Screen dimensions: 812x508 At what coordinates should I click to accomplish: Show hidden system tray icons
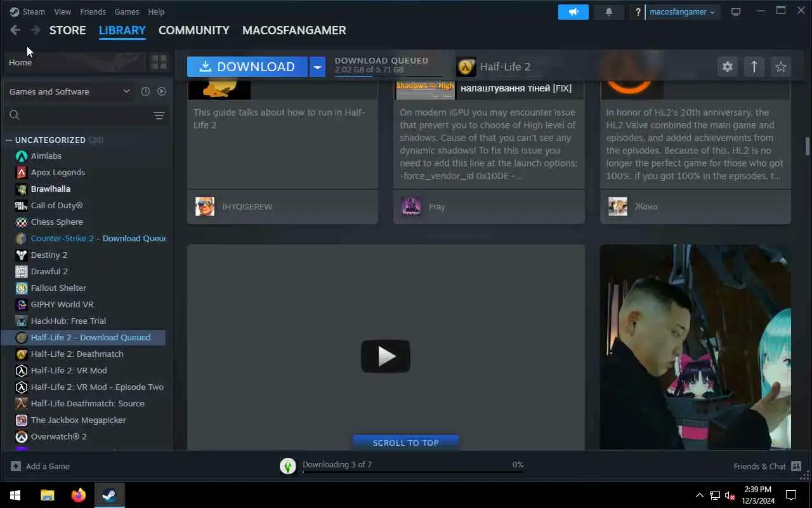coord(700,495)
